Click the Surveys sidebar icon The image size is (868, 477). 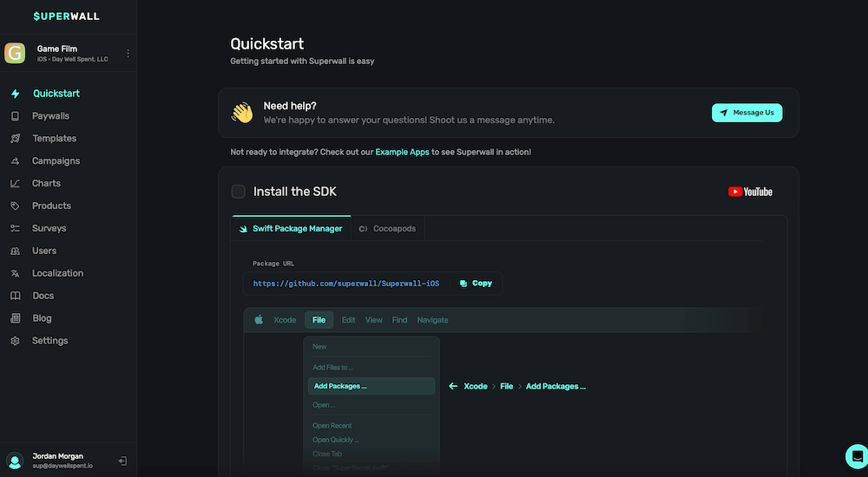pos(15,229)
